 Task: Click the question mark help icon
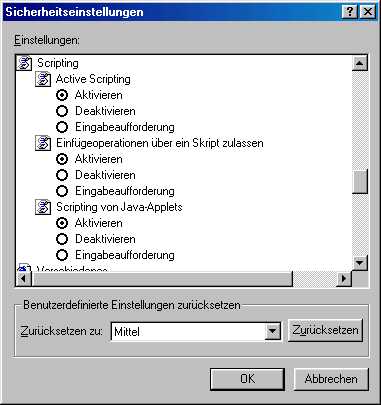coord(350,12)
